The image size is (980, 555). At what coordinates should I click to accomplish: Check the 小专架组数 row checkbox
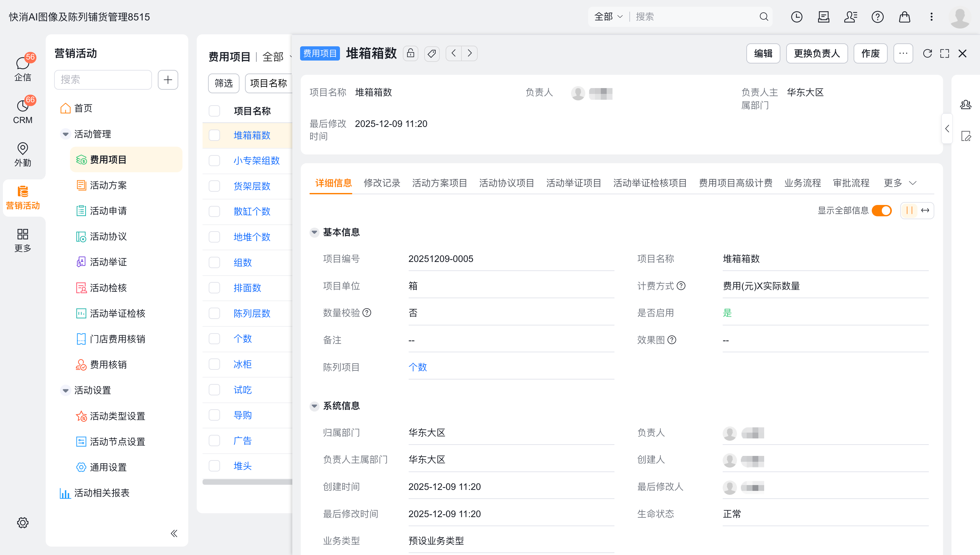tap(215, 161)
